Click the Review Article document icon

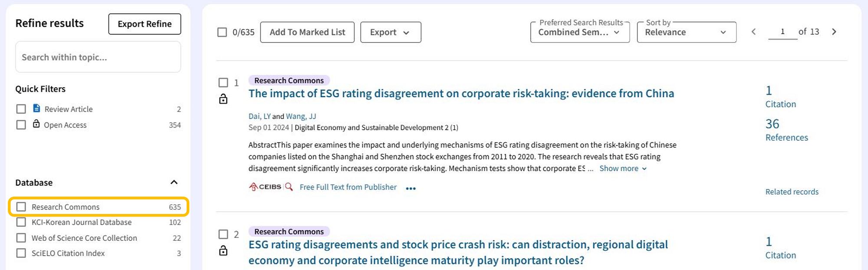click(36, 108)
